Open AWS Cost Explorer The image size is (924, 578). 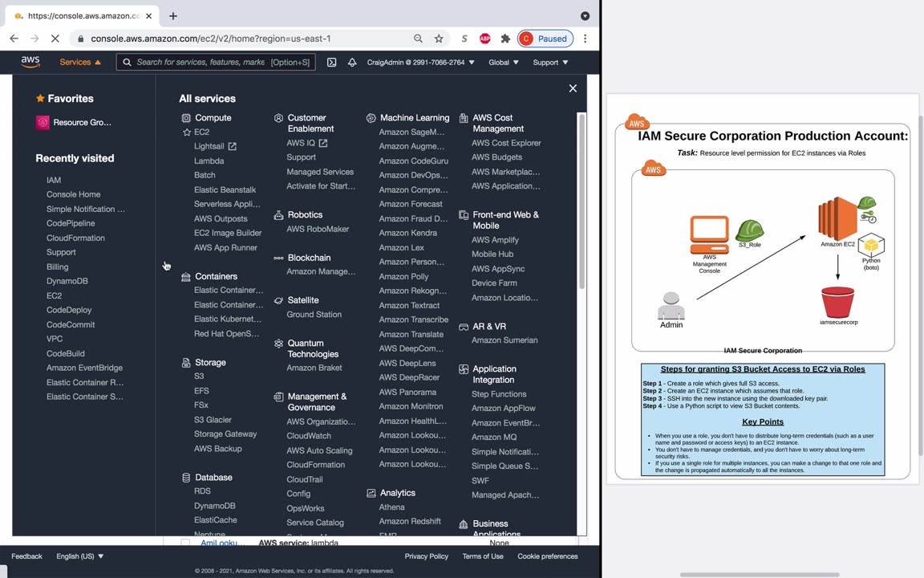506,144
